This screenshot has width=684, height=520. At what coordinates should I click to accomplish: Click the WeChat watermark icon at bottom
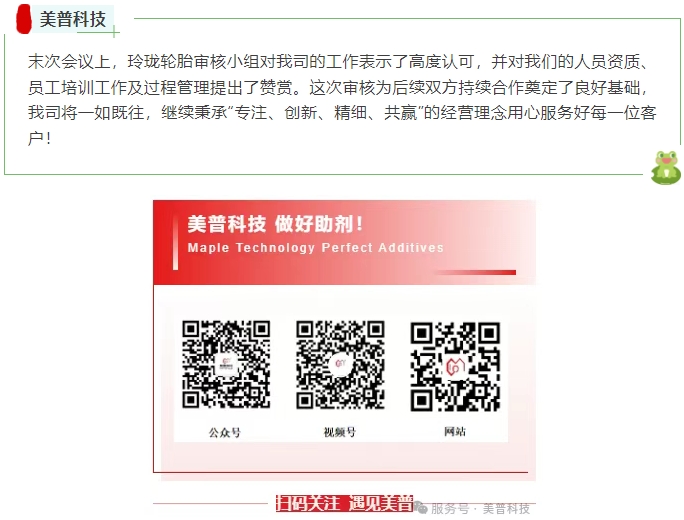pyautogui.click(x=421, y=507)
